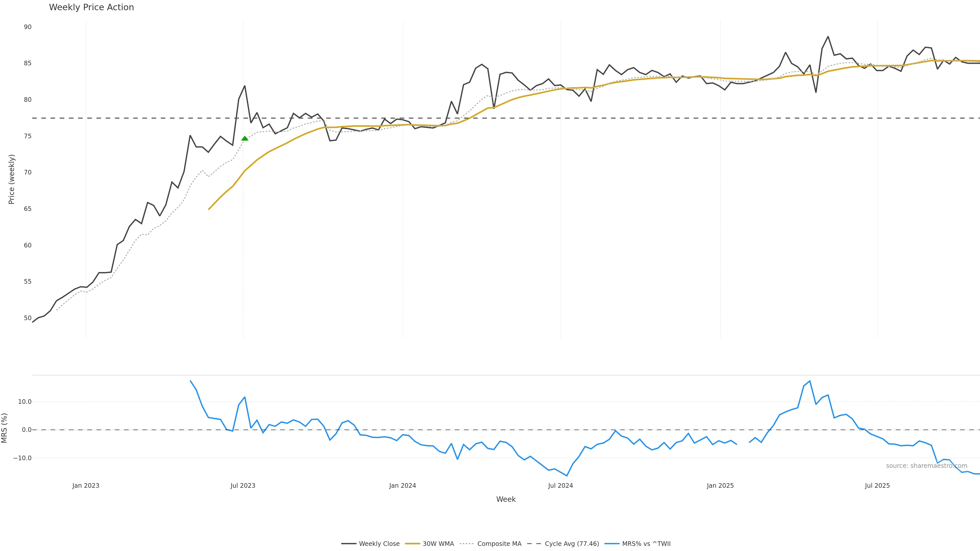Screen dimensions: 980x551
Task: Click the Price (weekly) y-axis title
Action: 11,179
